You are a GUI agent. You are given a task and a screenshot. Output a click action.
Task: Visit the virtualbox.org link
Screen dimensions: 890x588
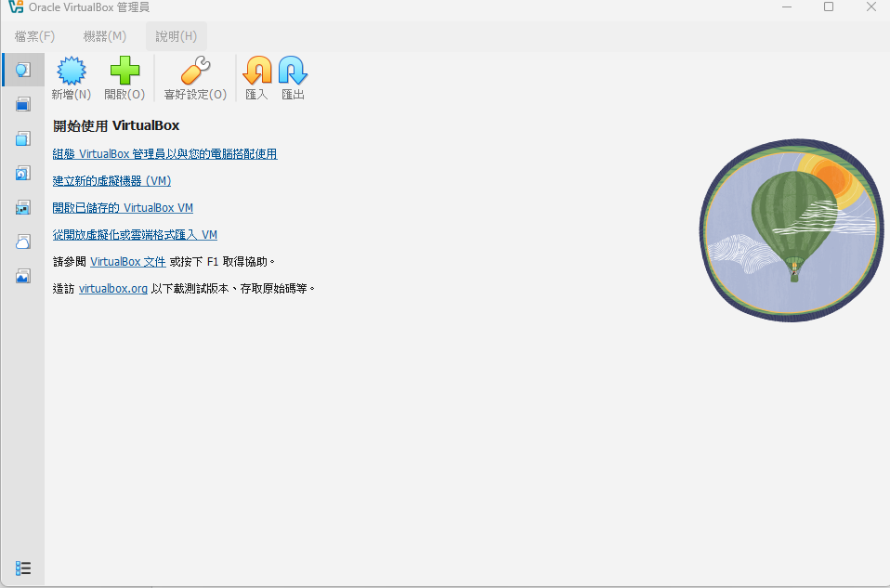(x=113, y=288)
